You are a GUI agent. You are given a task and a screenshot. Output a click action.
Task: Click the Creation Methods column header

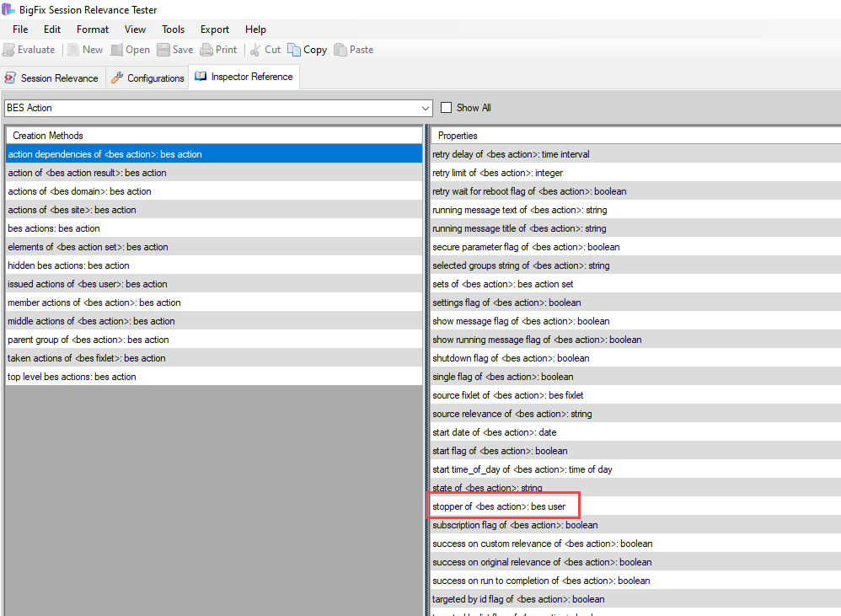(x=214, y=136)
